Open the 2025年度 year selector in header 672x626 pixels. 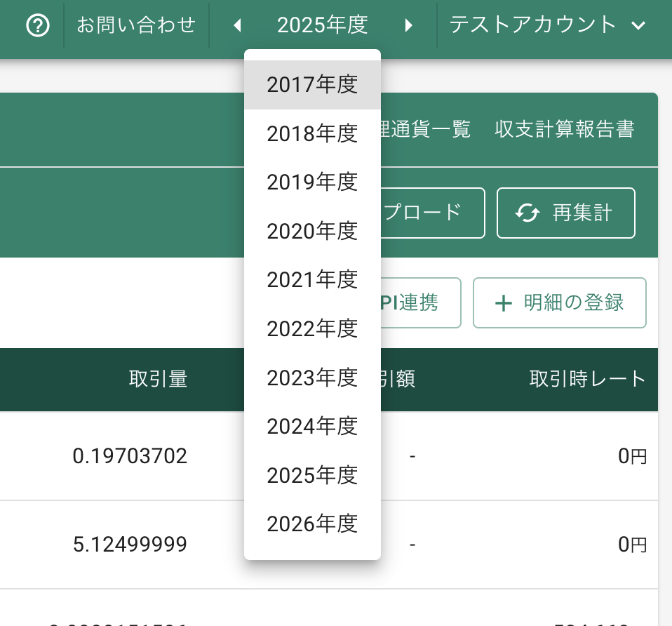[322, 25]
